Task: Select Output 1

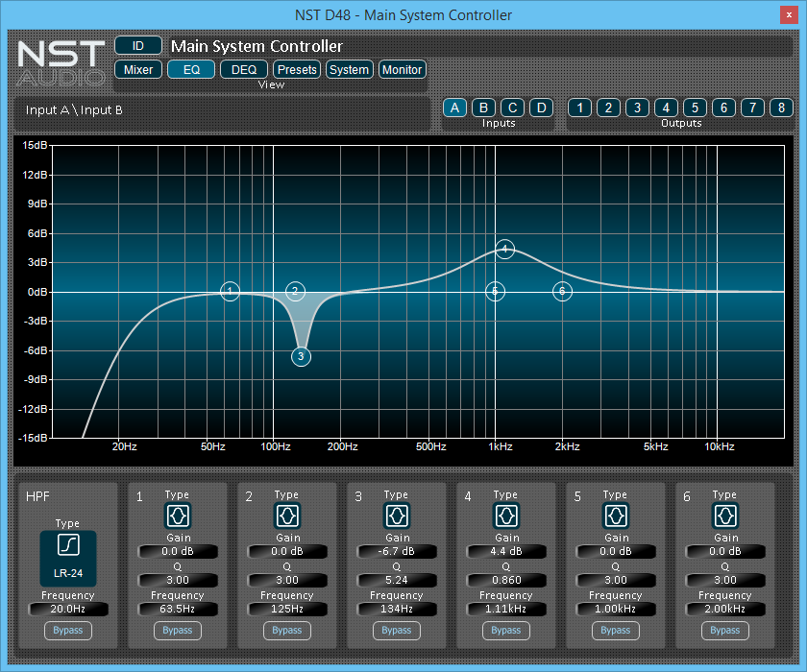Action: (579, 108)
